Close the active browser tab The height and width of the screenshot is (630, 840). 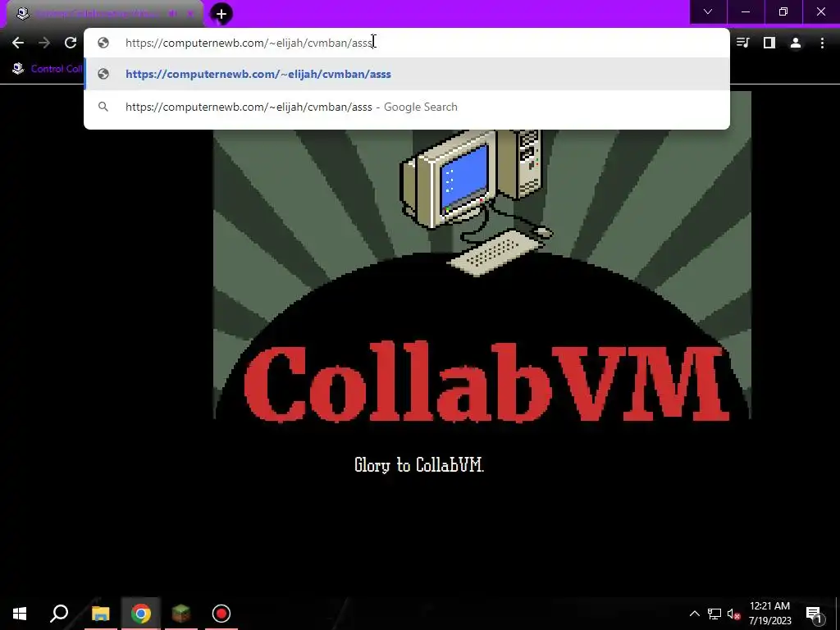(190, 14)
